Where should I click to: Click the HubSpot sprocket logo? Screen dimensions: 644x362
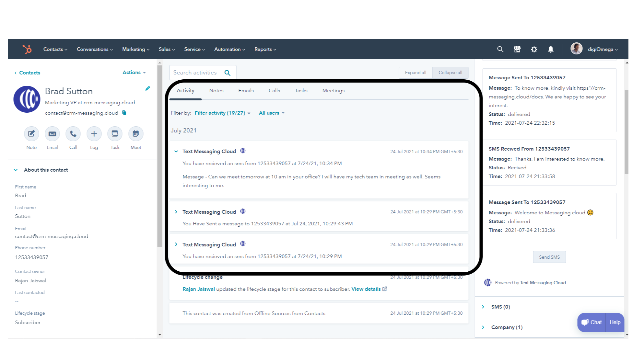point(27,49)
